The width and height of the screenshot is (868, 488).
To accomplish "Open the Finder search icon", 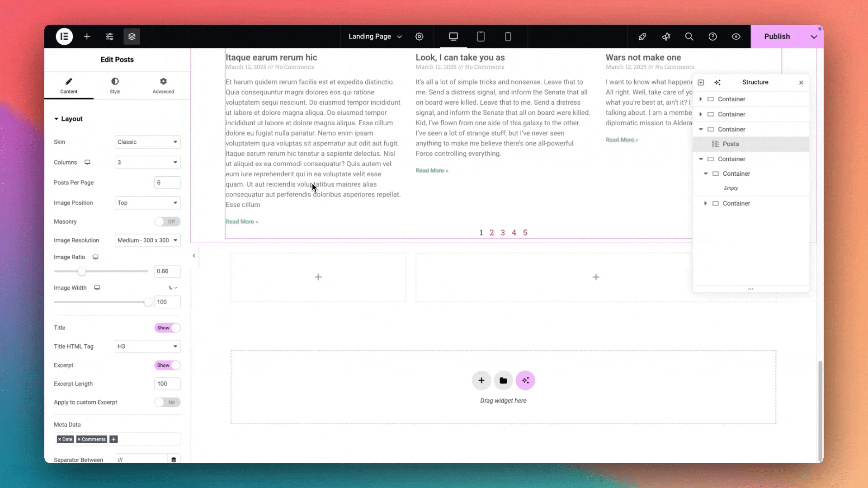I will coord(689,37).
